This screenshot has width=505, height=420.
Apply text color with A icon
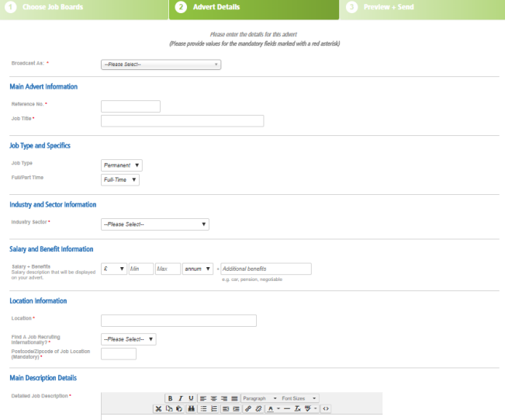pyautogui.click(x=271, y=408)
